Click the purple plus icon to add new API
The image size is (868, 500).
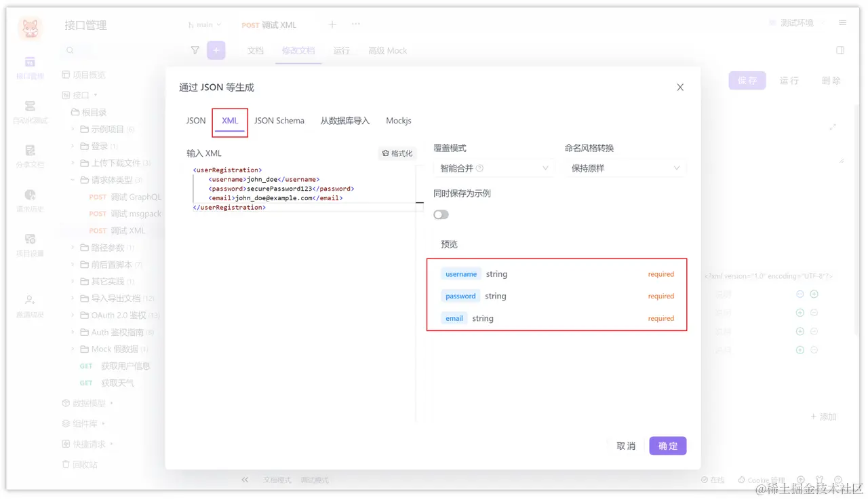(x=216, y=50)
